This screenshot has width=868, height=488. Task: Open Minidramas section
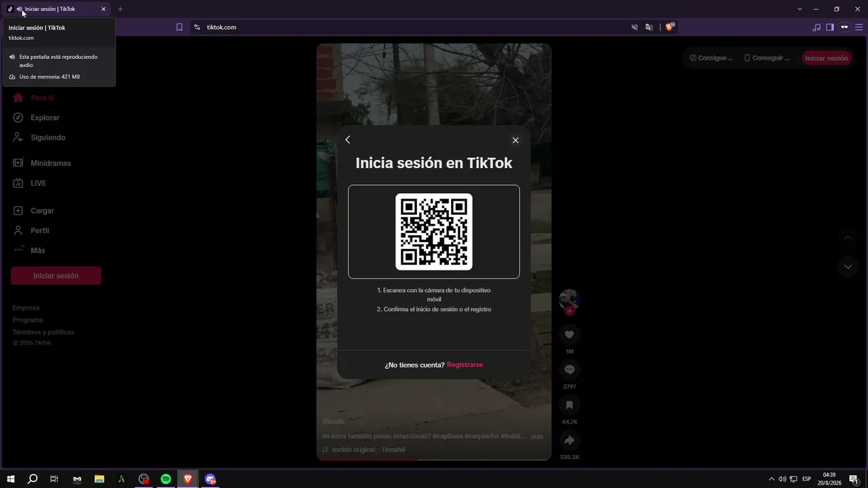(x=41, y=163)
